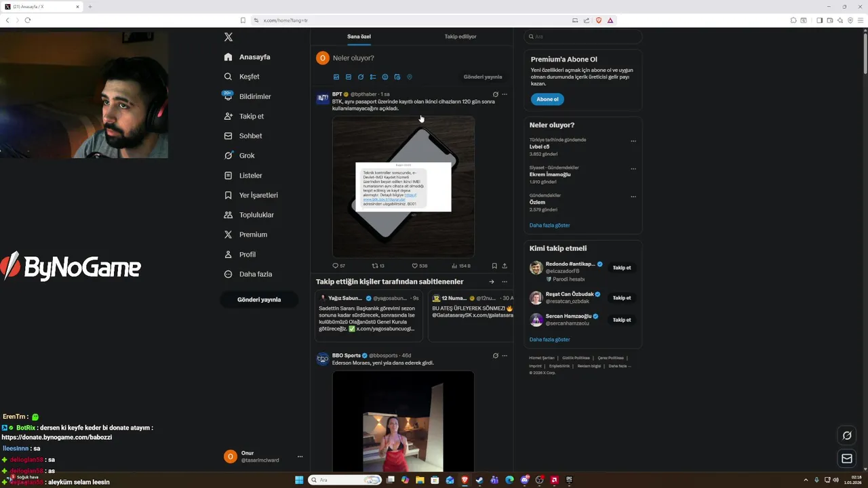Click the Abone ol premium button

(547, 99)
